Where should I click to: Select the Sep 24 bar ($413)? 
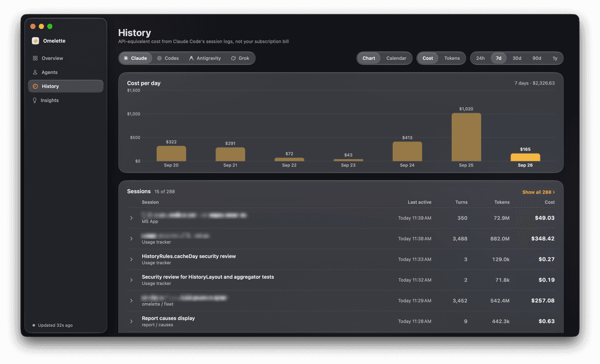click(407, 151)
